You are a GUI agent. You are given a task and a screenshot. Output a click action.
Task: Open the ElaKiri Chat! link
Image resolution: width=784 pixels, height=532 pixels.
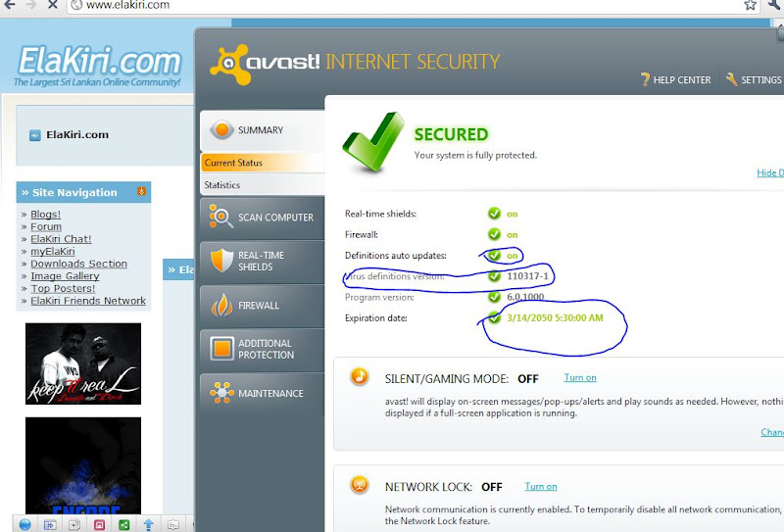coord(61,239)
